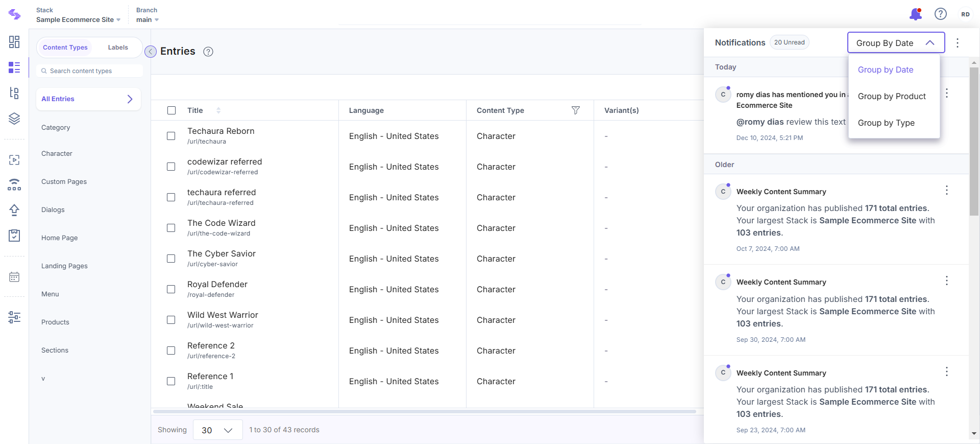Toggle the select-all entries checkbox
980x444 pixels.
click(171, 110)
